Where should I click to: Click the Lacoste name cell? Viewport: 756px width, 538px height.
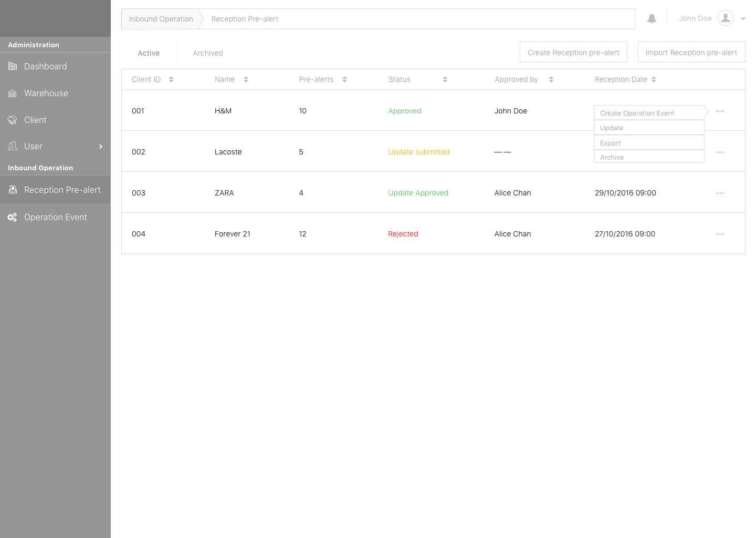[x=228, y=152]
